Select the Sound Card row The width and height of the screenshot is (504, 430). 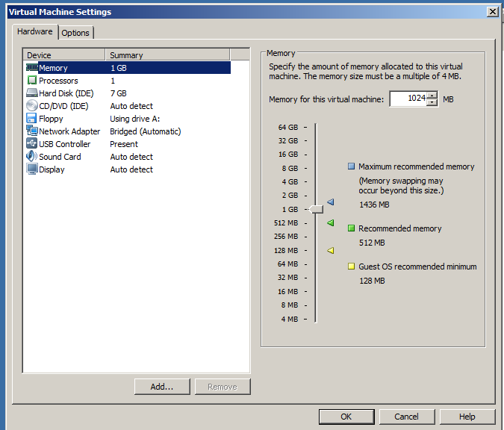coord(128,157)
